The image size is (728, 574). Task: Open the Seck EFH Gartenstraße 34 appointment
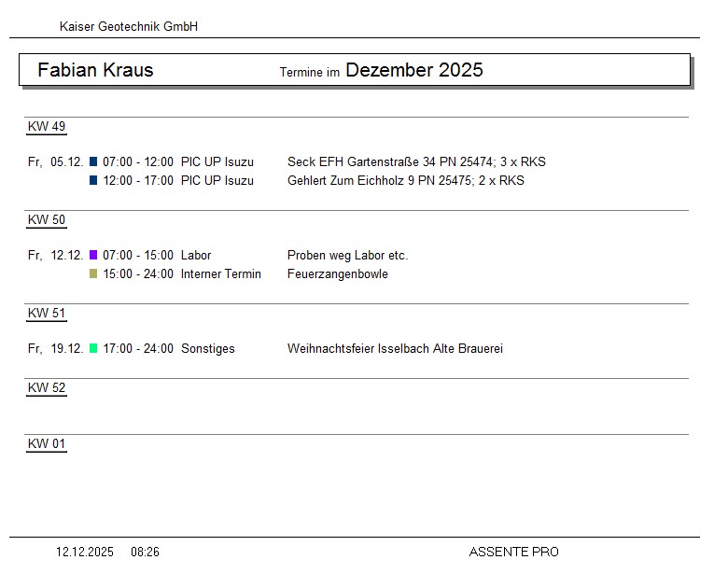pos(416,161)
